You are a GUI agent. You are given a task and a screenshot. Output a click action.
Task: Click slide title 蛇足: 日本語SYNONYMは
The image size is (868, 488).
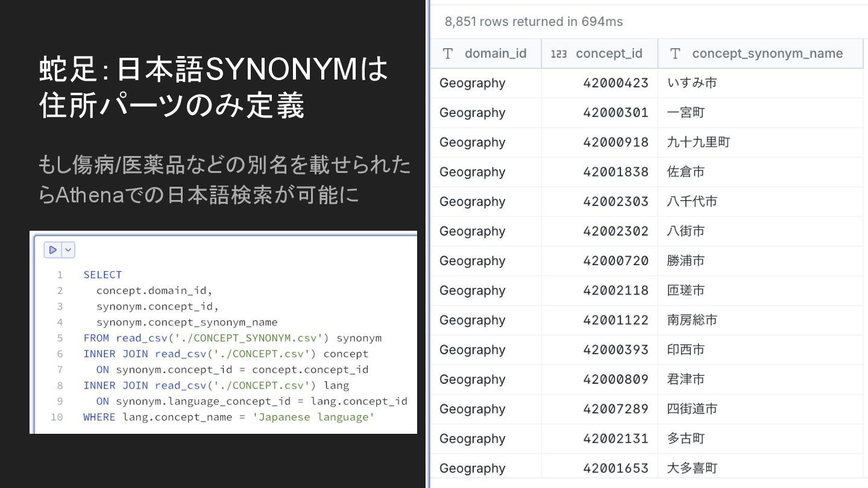tap(213, 70)
